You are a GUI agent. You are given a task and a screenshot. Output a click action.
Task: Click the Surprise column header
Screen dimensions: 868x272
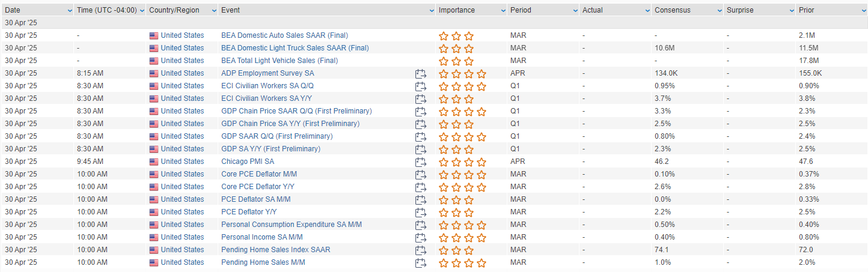pos(740,10)
